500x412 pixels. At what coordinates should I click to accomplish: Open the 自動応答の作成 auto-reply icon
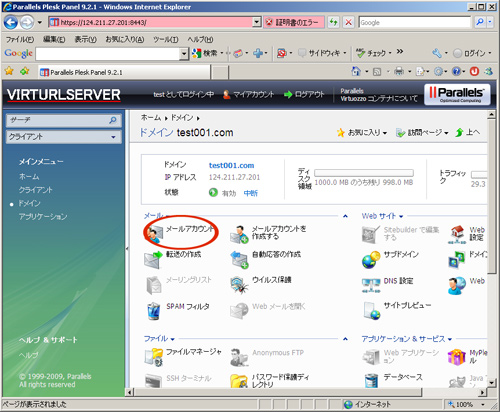(x=240, y=260)
